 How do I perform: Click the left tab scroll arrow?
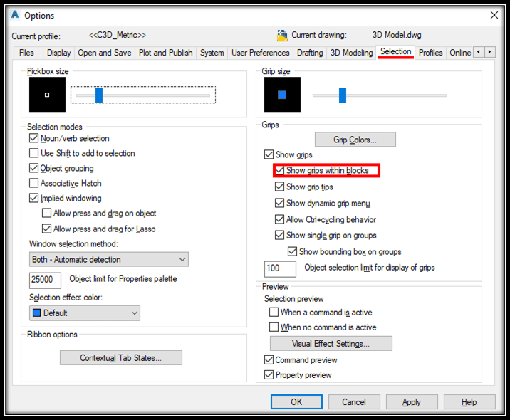click(x=479, y=52)
